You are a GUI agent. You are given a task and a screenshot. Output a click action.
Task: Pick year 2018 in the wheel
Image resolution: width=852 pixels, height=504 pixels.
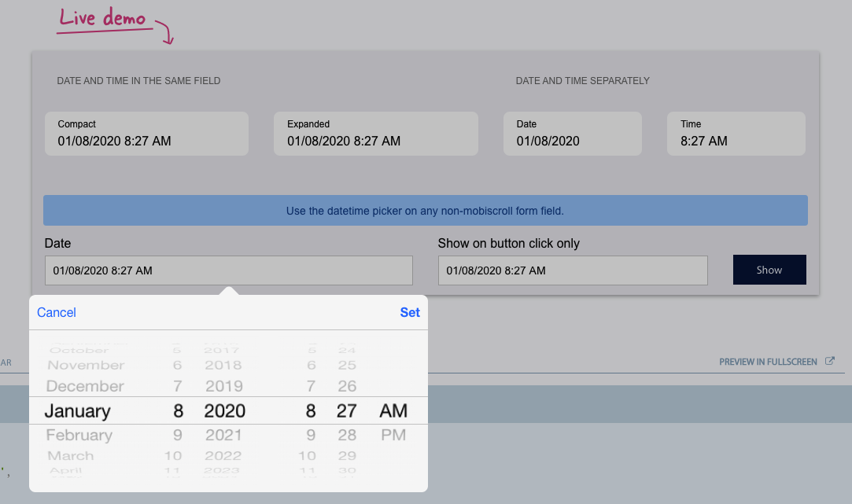(x=223, y=365)
